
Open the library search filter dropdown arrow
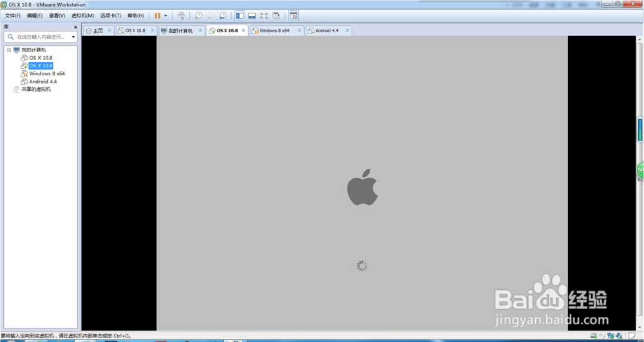[x=73, y=37]
